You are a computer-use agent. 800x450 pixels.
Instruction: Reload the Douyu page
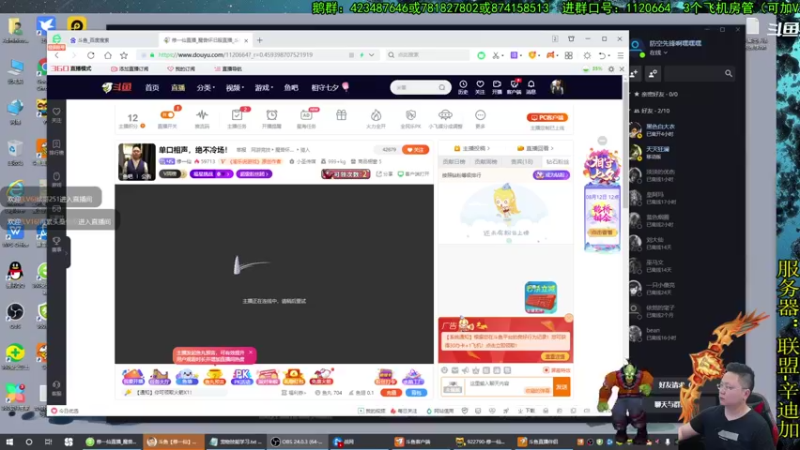[x=91, y=55]
